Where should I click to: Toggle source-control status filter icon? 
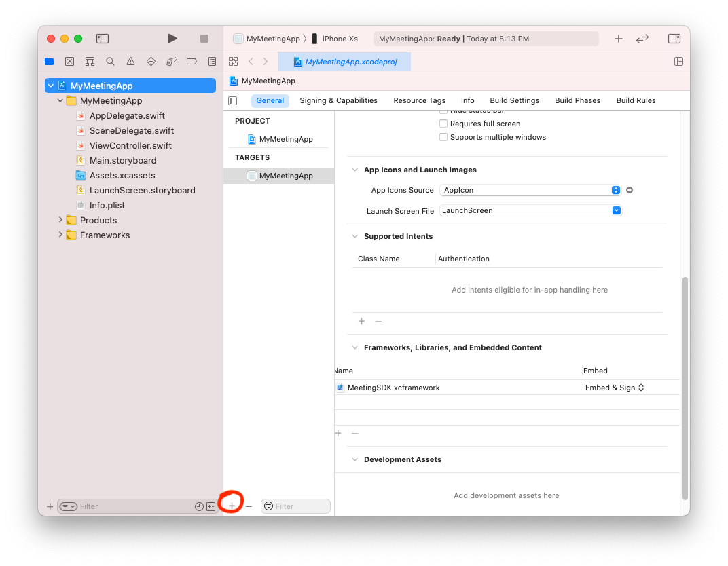[211, 506]
